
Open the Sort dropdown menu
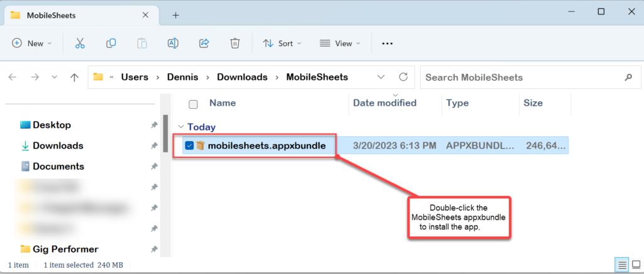(282, 43)
